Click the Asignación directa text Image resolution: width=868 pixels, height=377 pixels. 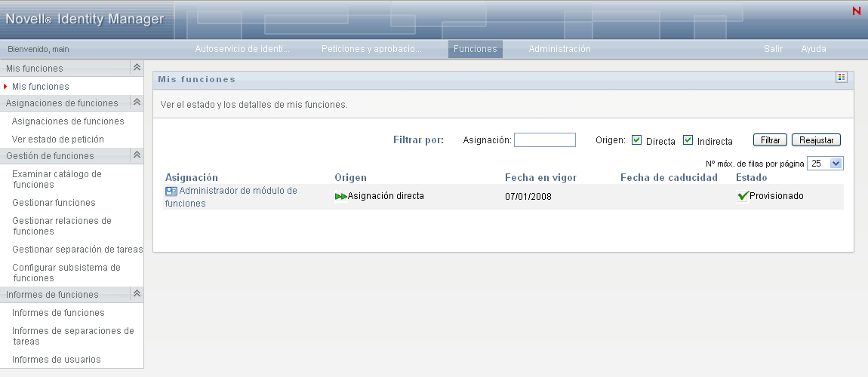tap(386, 196)
